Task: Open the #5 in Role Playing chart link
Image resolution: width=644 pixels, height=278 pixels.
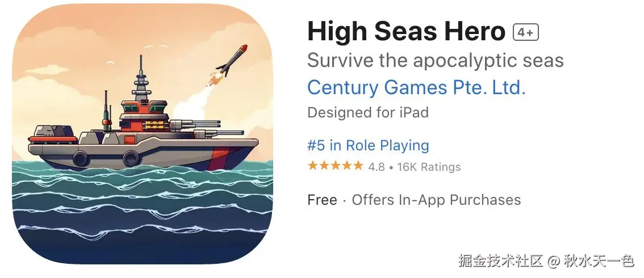Action: (369, 145)
